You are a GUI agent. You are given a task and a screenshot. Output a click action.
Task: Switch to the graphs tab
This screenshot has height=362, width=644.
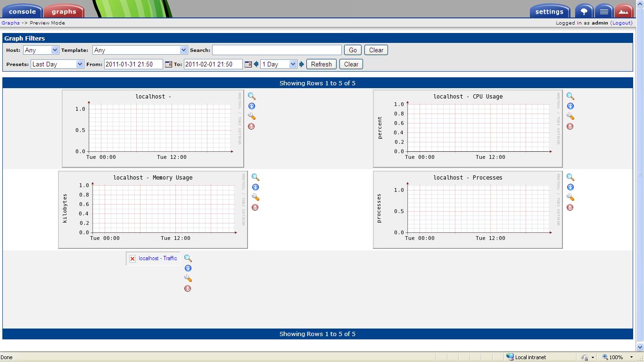(64, 11)
